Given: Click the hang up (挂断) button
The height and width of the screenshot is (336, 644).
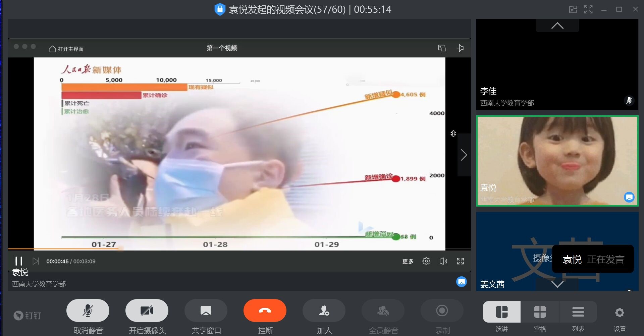Looking at the screenshot, I should tap(265, 311).
